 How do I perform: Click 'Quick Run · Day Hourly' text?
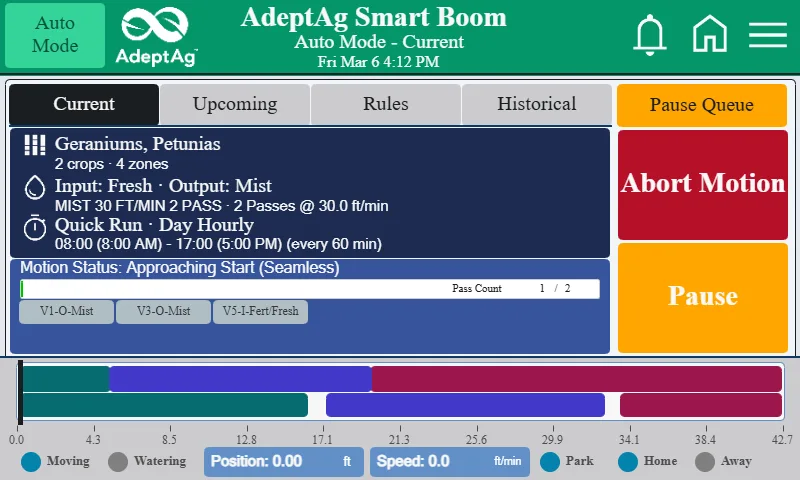(154, 225)
